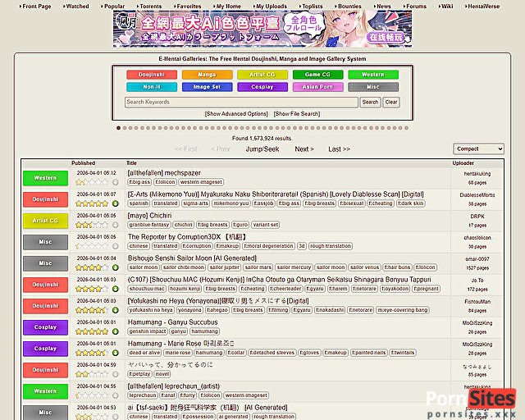Open uploader DRPK profile
The width and height of the screenshot is (525, 420).
[x=477, y=217]
